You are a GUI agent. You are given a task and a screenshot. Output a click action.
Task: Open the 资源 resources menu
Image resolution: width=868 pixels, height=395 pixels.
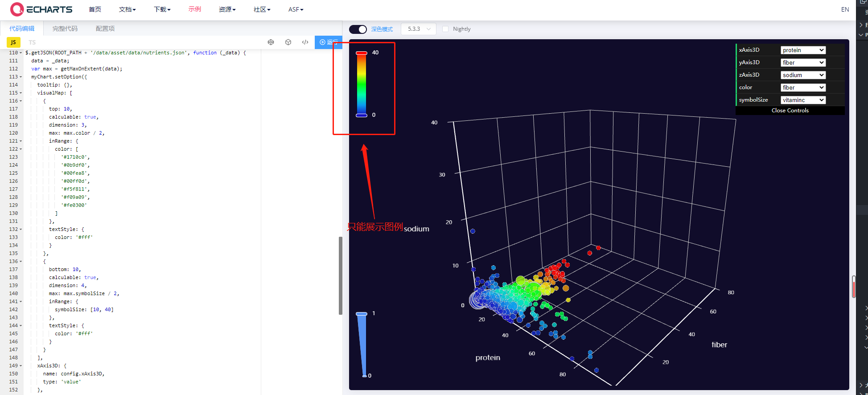coord(227,9)
